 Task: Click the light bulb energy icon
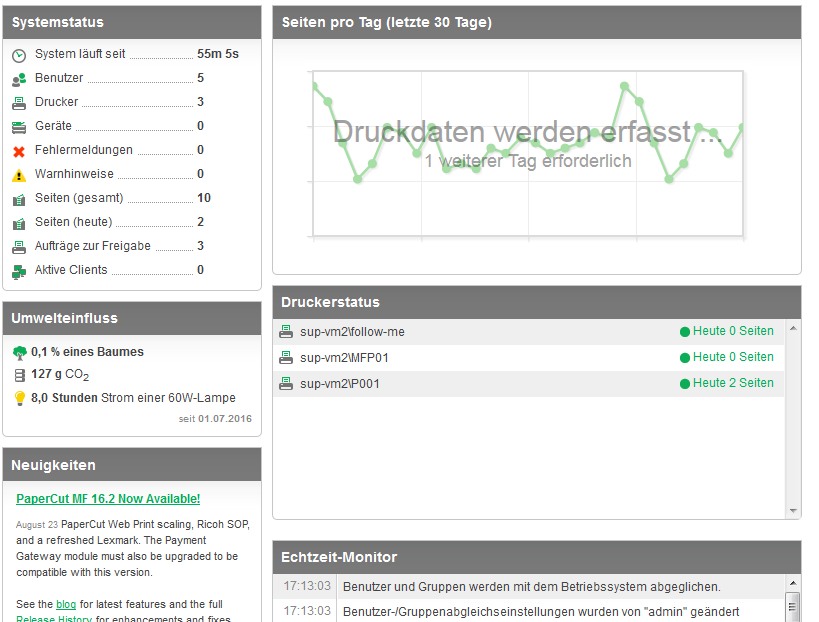(x=19, y=398)
